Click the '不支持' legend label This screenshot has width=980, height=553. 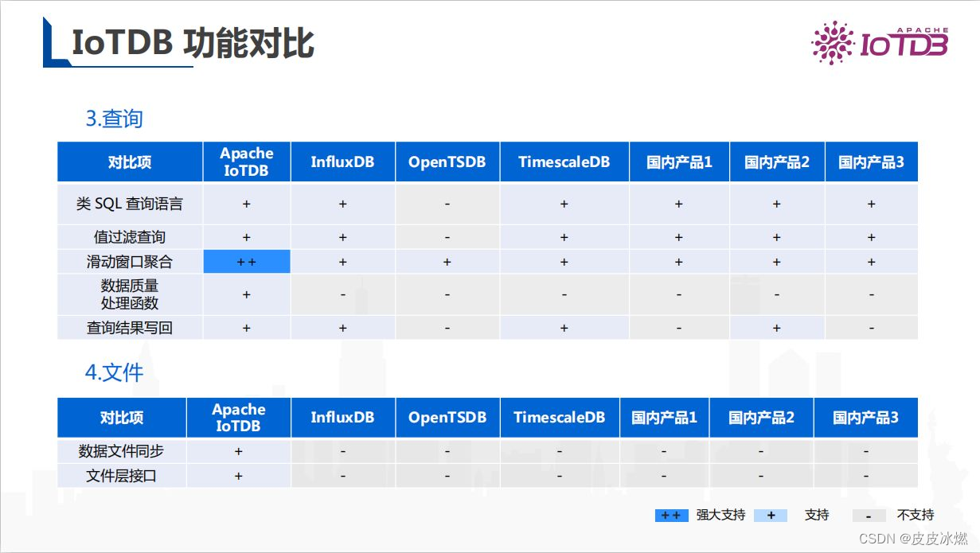(916, 516)
